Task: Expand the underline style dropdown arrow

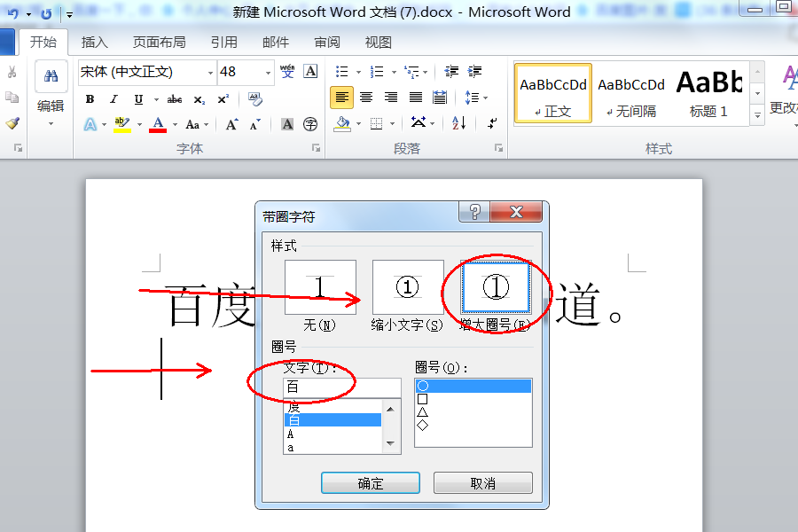Action: [x=155, y=99]
